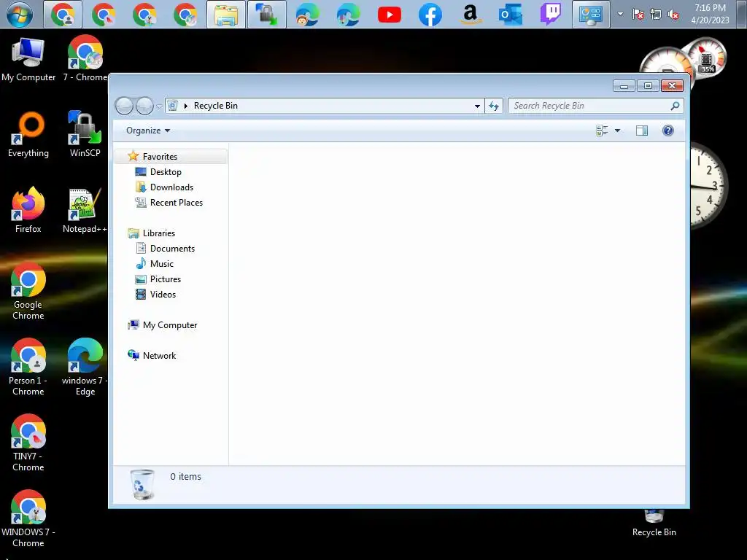Click the refresh button beside address bar
Viewport: 747px width, 560px height.
click(494, 106)
